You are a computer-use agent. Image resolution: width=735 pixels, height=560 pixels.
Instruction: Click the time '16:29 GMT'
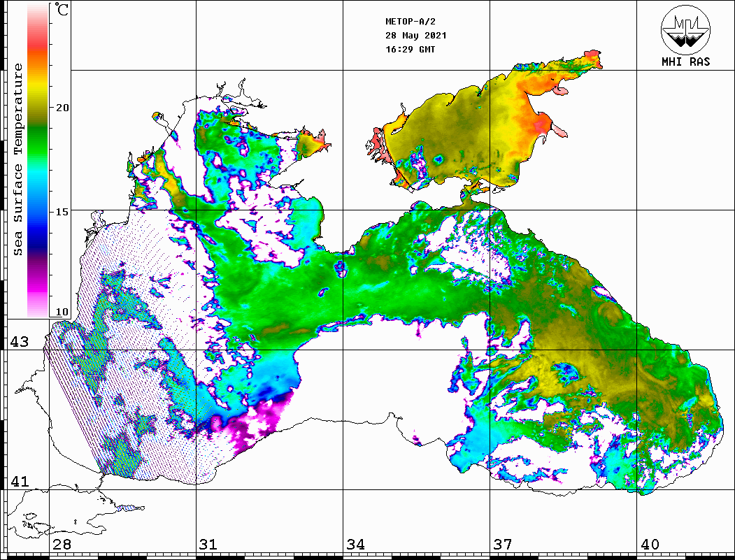(410, 49)
